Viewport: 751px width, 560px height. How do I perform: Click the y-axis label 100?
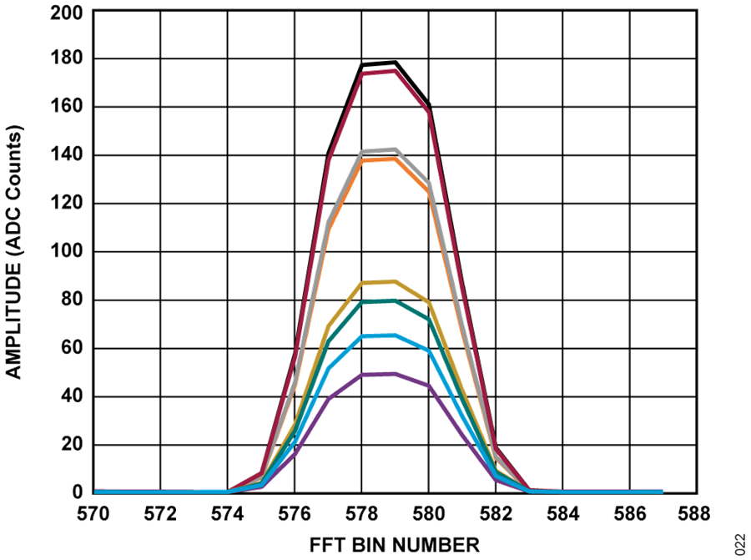(x=66, y=251)
